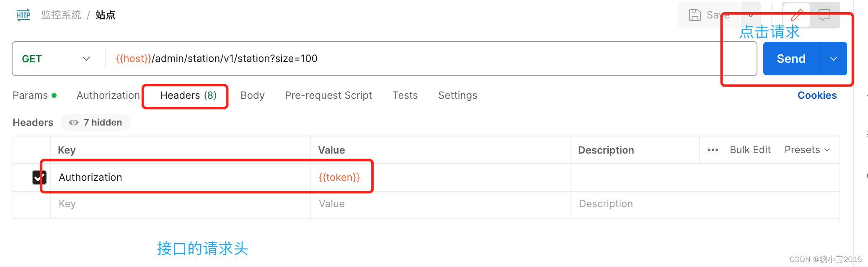Open the Pre-request Script tab
Image resolution: width=868 pixels, height=267 pixels.
click(x=328, y=95)
